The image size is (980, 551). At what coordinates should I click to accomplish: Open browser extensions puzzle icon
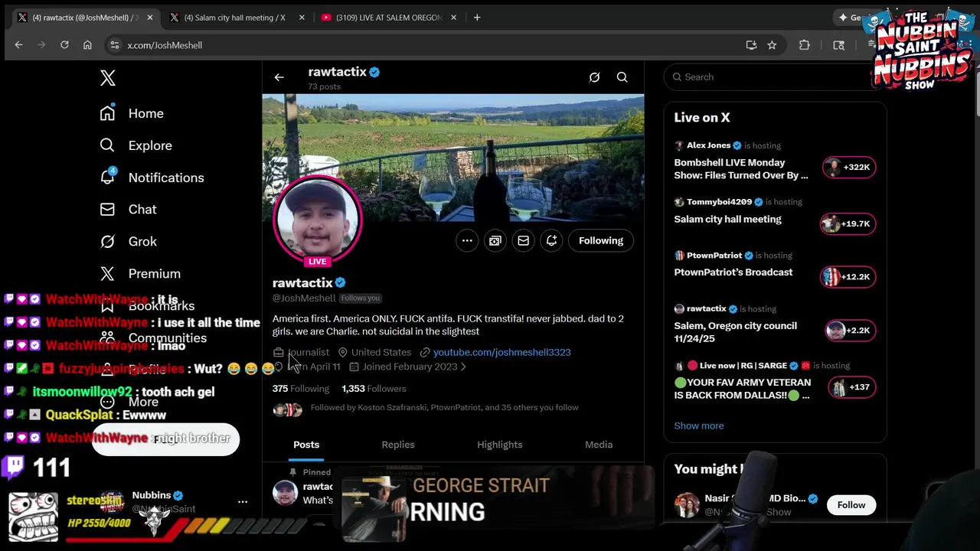pos(805,45)
